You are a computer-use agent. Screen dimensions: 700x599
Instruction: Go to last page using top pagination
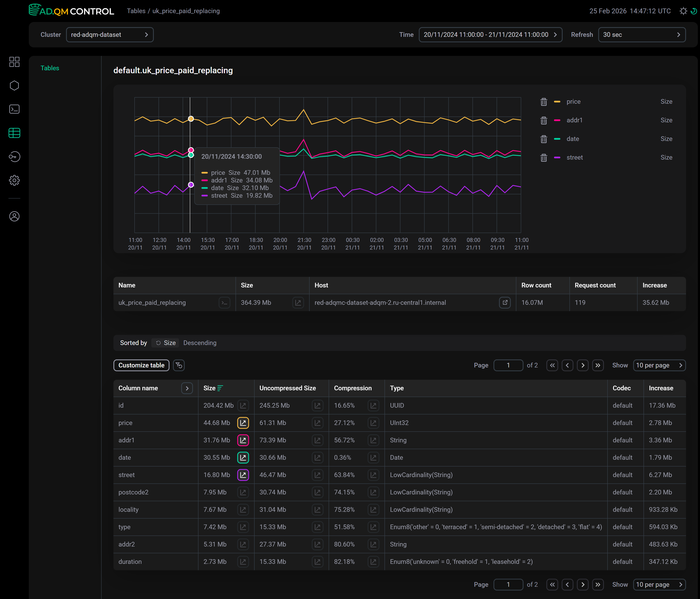click(598, 365)
